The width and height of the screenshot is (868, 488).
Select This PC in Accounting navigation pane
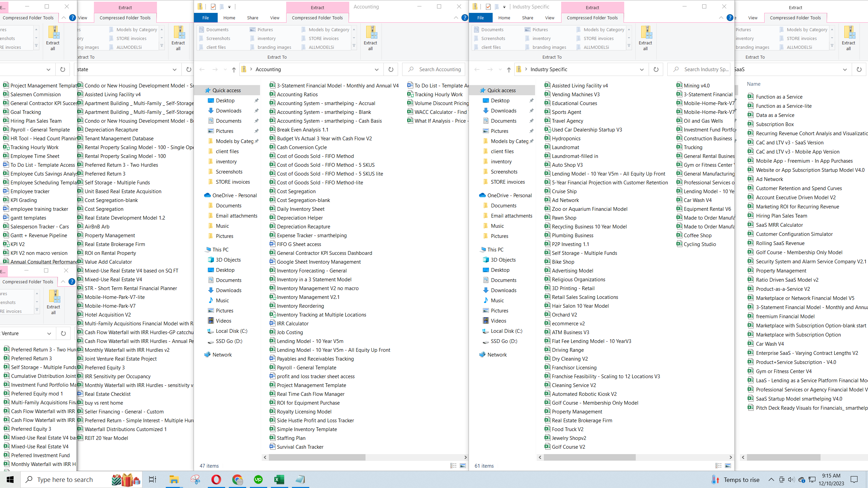[x=220, y=249]
